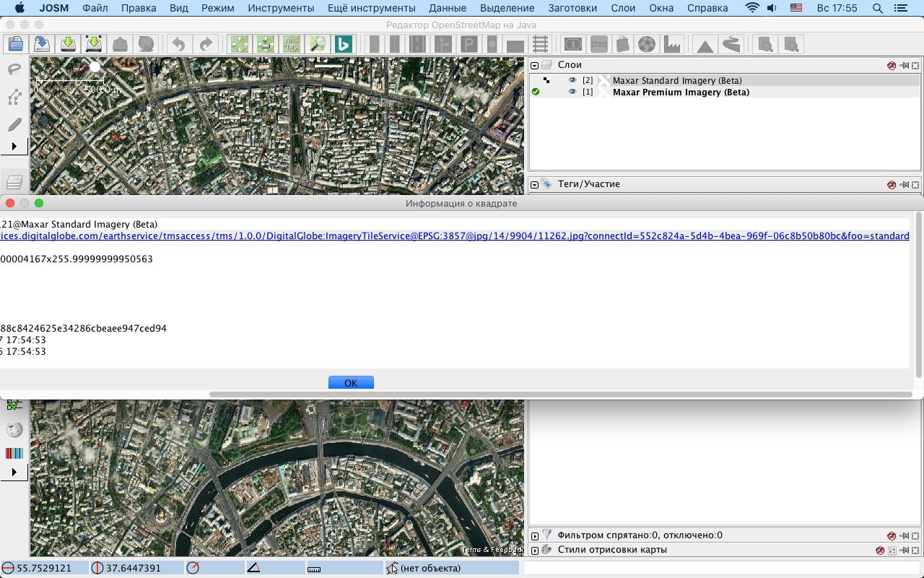924x578 pixels.
Task: Click the angle status icon
Action: [253, 568]
